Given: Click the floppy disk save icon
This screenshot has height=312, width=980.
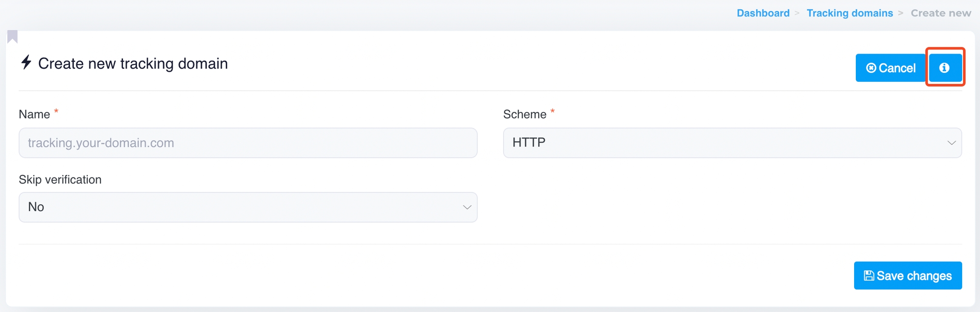Looking at the screenshot, I should (x=869, y=276).
